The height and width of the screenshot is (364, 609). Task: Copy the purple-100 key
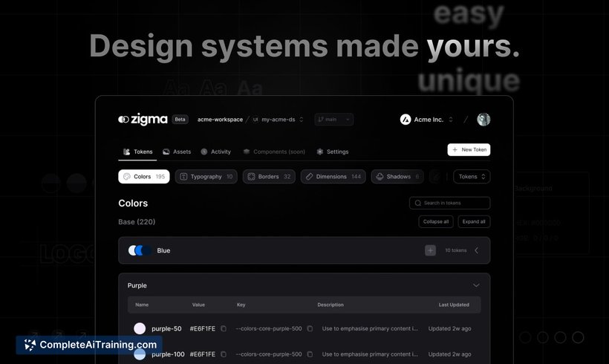[310, 354]
